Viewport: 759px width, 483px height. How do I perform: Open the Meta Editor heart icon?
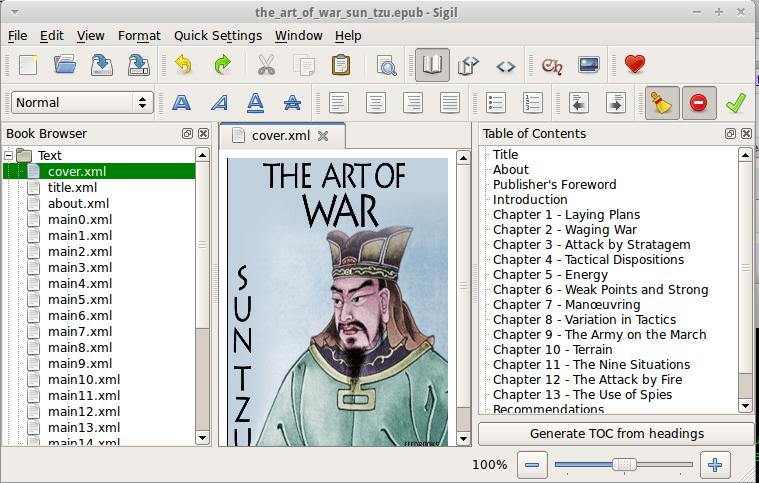634,65
